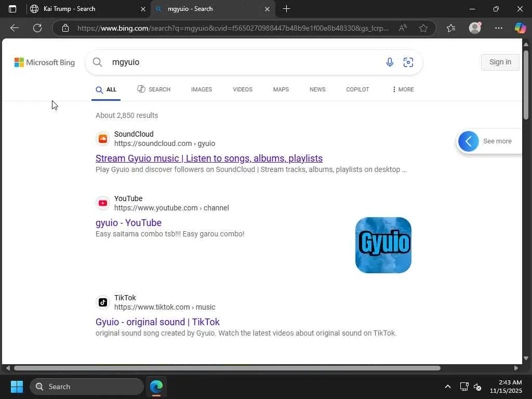Screen dimensions: 532x399
Task: Open the tab actions menu icon
Action: click(12, 9)
